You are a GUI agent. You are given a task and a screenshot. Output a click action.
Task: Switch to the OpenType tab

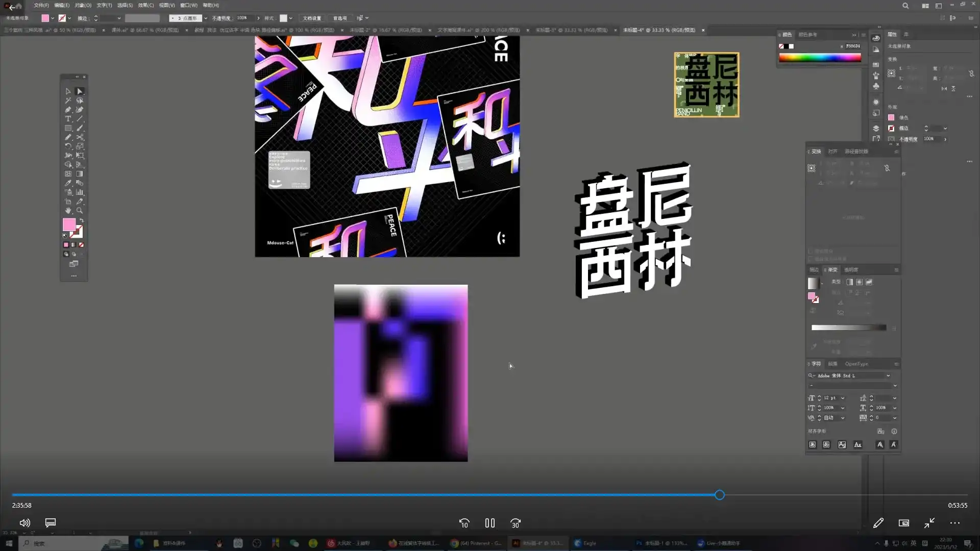[856, 364]
